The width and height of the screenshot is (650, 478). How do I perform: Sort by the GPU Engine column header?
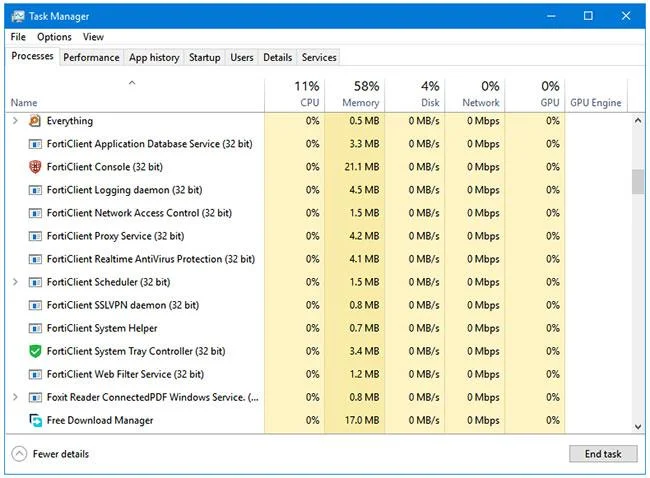[x=596, y=95]
